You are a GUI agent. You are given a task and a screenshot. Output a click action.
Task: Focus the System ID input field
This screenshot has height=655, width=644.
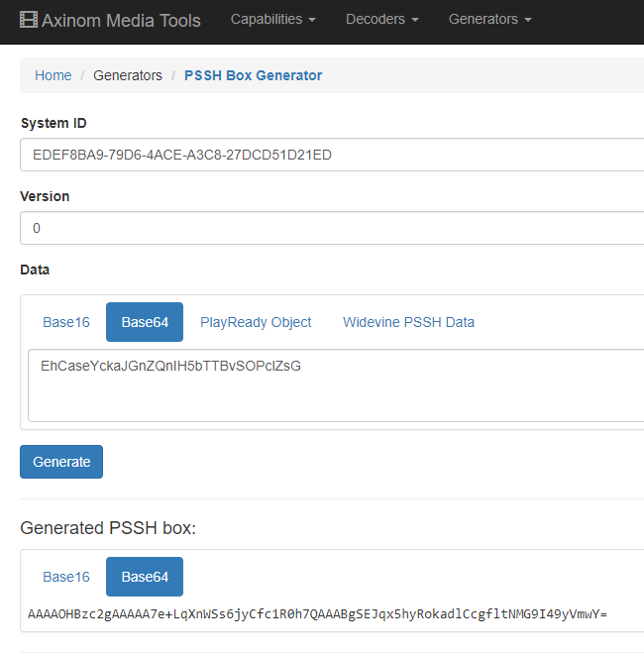(x=332, y=155)
